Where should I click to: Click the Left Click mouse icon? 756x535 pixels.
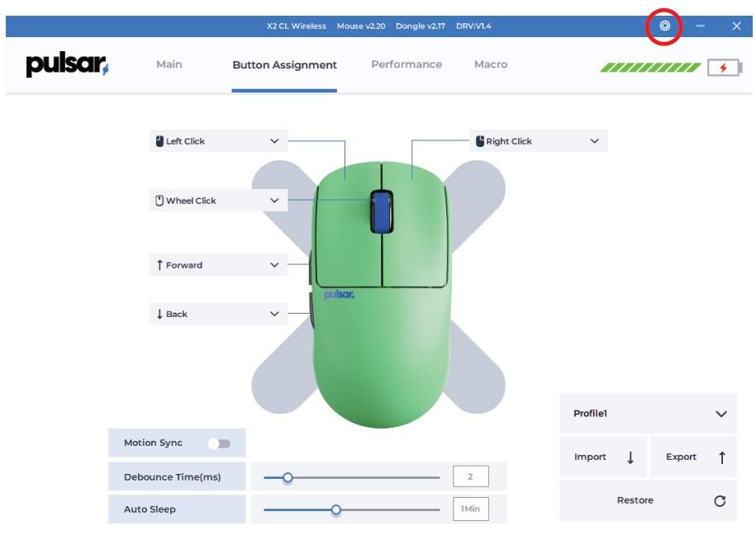click(159, 141)
